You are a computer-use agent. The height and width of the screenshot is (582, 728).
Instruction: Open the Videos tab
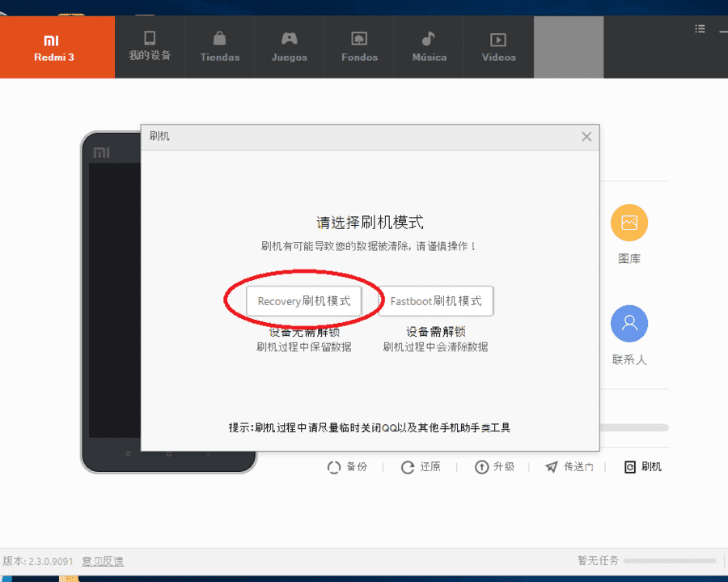[498, 48]
